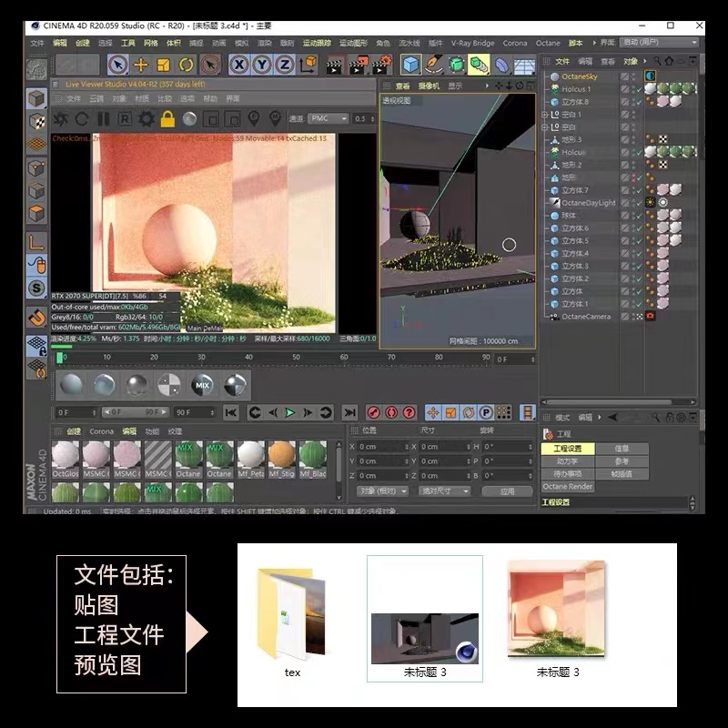Select the Rotate tool in top toolbar
The image size is (728, 728).
tap(187, 65)
